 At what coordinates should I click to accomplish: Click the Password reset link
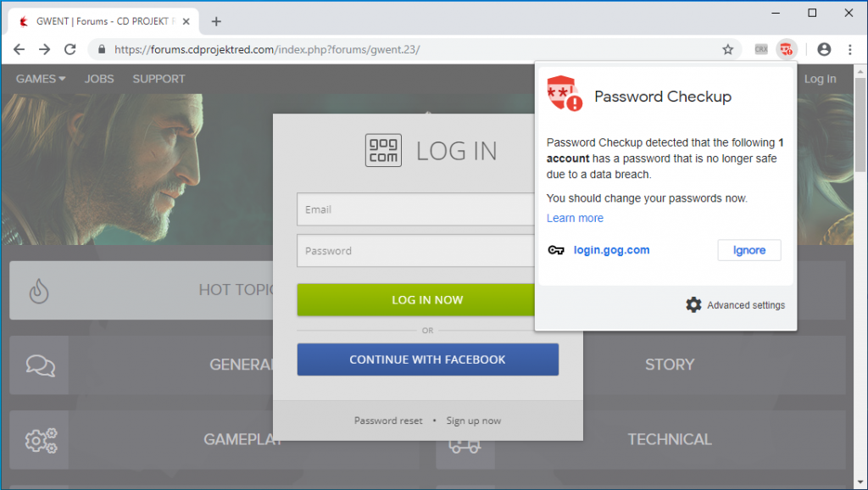388,420
